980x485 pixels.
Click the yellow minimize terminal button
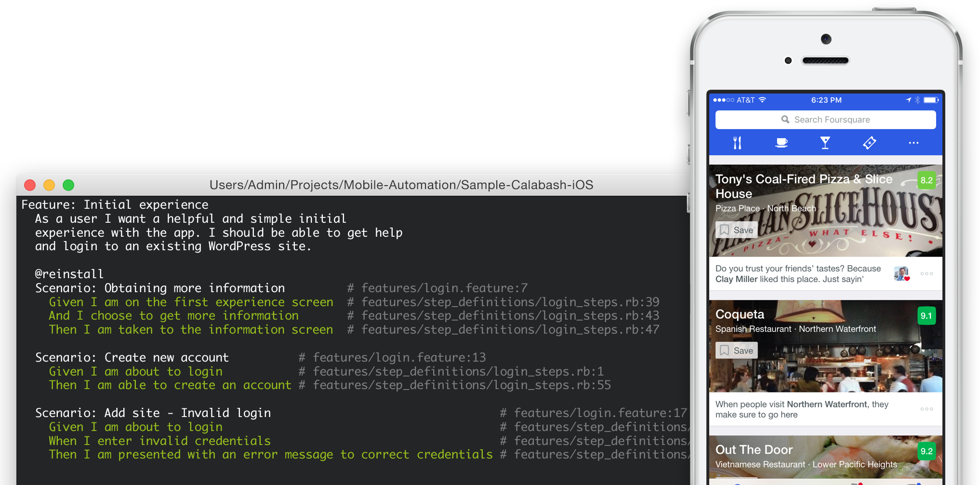pos(49,185)
